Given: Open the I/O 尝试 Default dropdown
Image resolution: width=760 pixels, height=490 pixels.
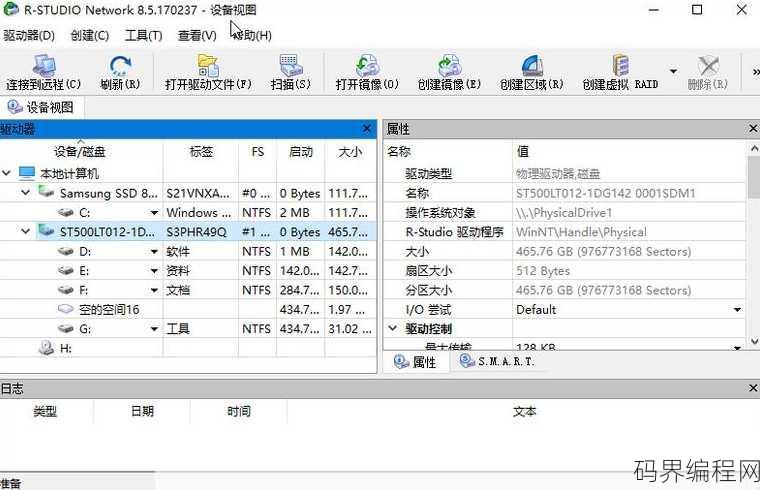Looking at the screenshot, I should pos(737,310).
